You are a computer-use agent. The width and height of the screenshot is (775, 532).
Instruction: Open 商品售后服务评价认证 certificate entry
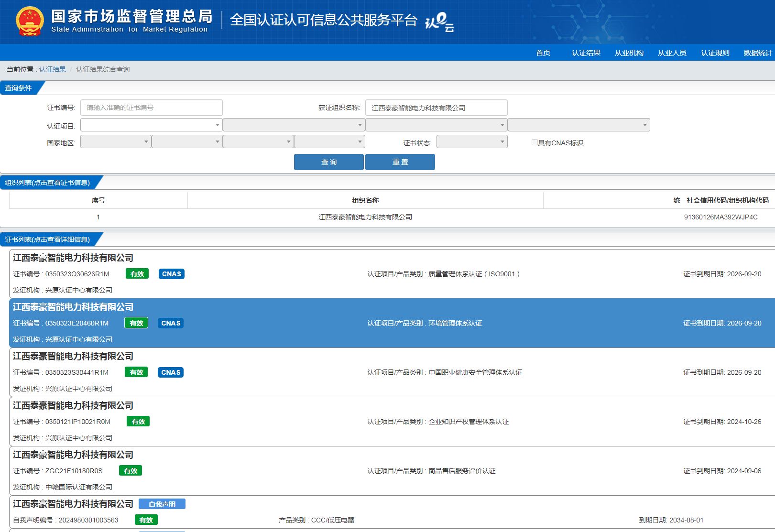(392, 471)
